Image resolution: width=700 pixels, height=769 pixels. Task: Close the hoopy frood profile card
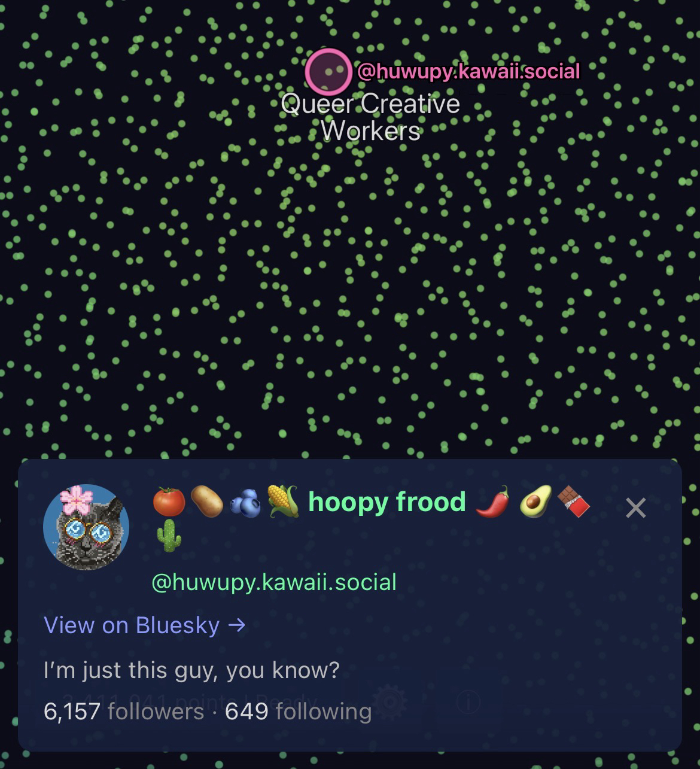[635, 508]
